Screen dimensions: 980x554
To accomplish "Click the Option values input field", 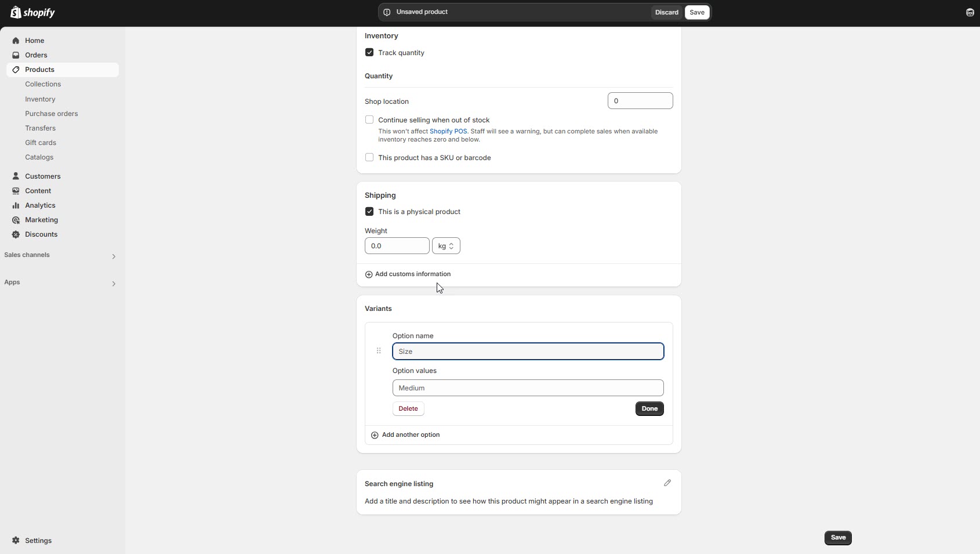I will [528, 388].
